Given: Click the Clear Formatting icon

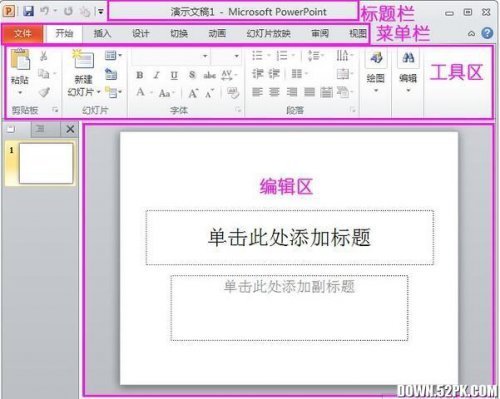Looking at the screenshot, I should click(x=233, y=93).
